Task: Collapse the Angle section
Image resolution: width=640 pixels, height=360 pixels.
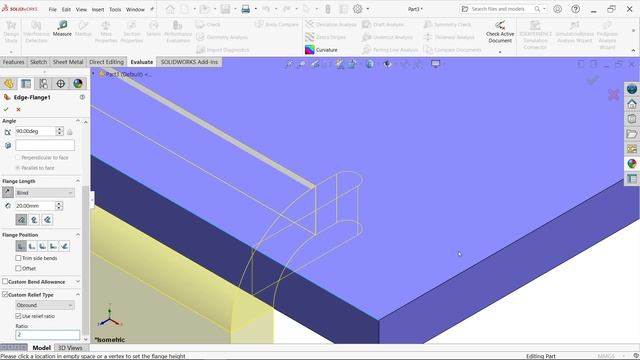Action: pyautogui.click(x=78, y=121)
